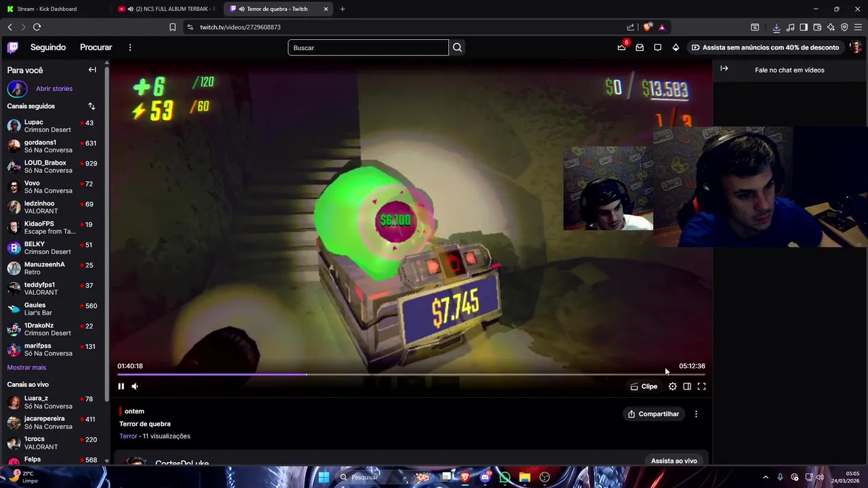Open Windows Start menu
The height and width of the screenshot is (488, 868).
323,477
